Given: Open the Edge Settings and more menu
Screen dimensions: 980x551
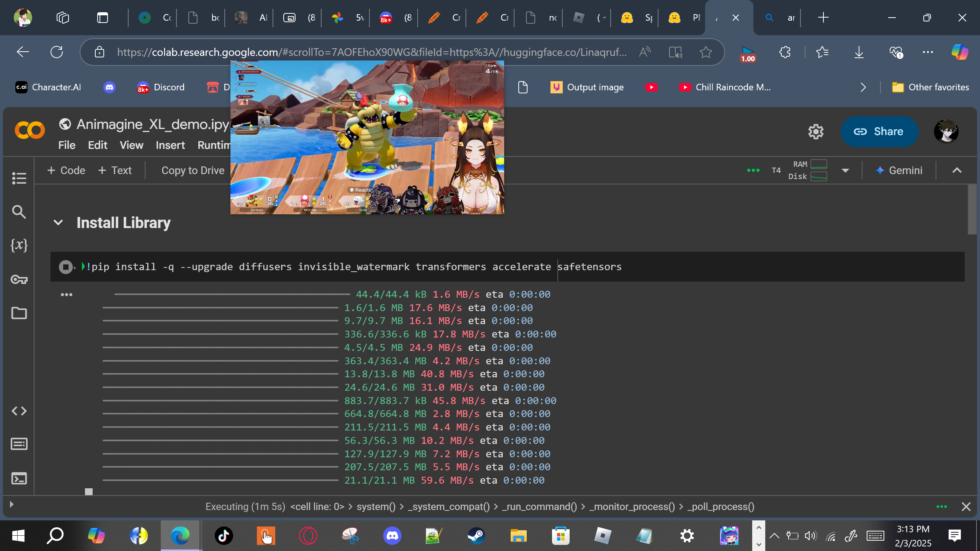Looking at the screenshot, I should tap(928, 52).
